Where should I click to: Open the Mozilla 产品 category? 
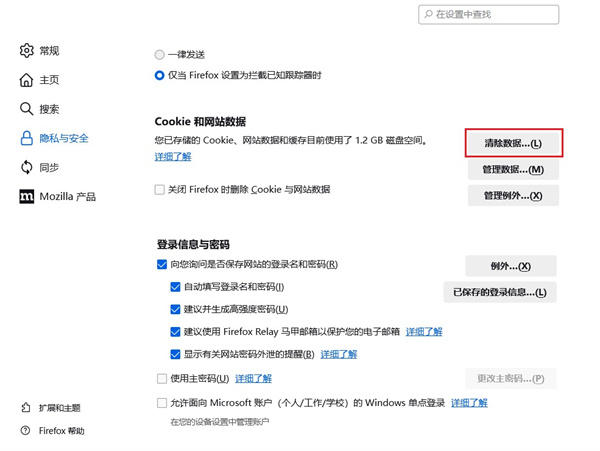tap(68, 197)
